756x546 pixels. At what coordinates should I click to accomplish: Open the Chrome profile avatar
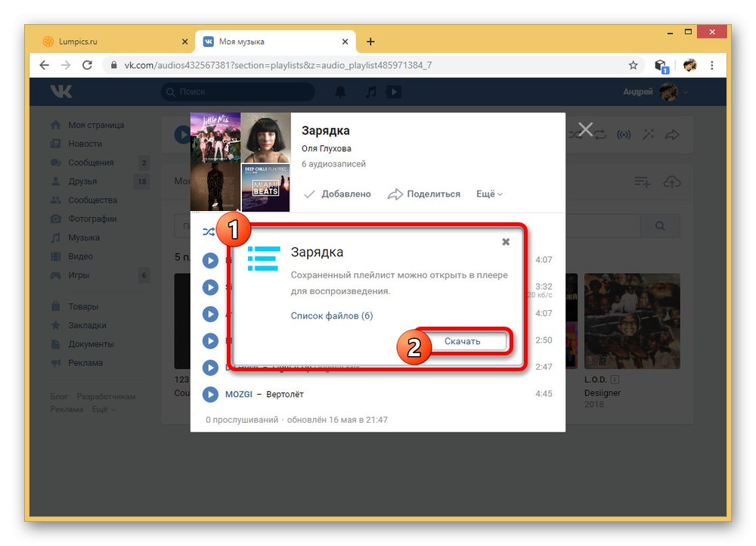[690, 65]
